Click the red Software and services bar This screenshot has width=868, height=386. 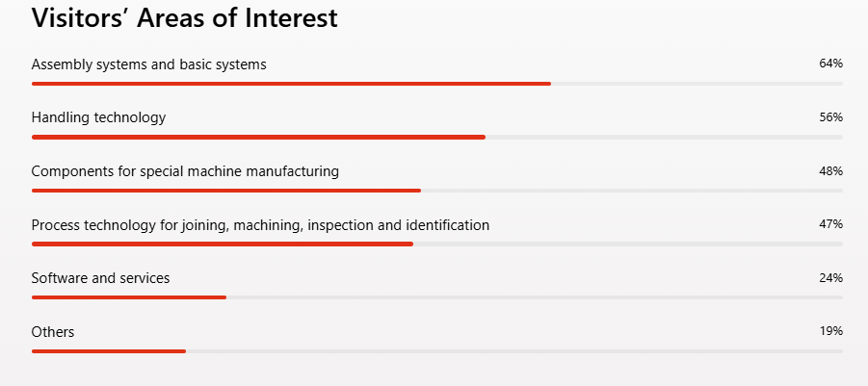129,297
